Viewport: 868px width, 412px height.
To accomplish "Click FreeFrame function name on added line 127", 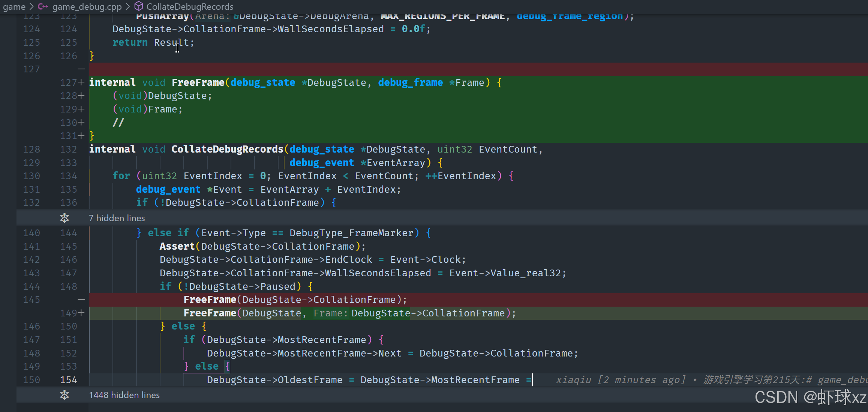I will [x=198, y=82].
